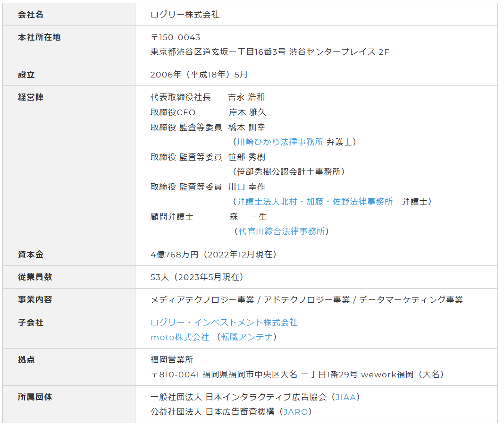Viewport: 504px width, 426px height.
Task: Click 笹部秀樹公認会計士事務所 text
Action: [x=289, y=172]
